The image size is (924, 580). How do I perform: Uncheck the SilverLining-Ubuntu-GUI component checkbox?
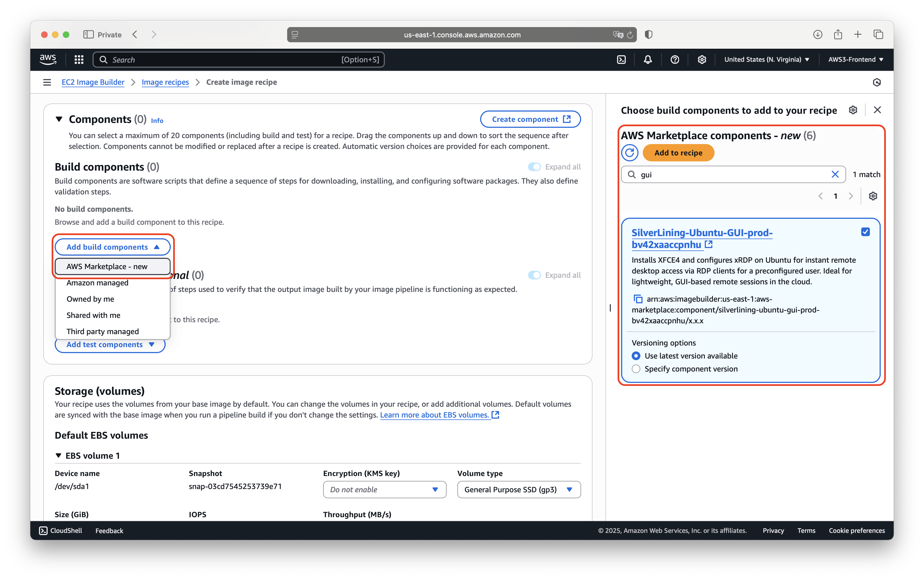(865, 232)
